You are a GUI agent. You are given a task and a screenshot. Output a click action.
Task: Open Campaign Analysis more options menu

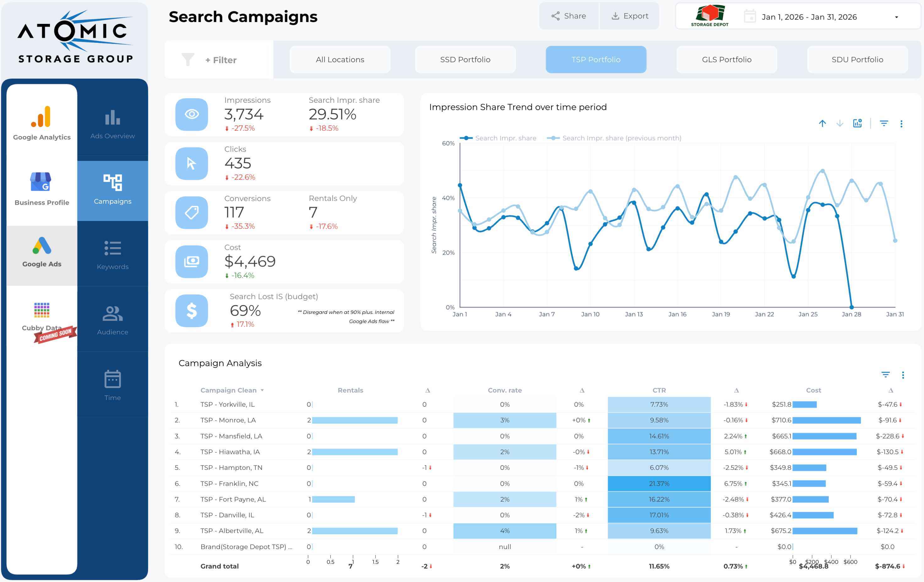click(x=903, y=375)
